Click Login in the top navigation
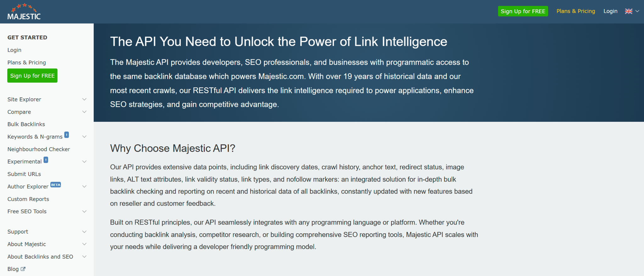644x276 pixels. click(x=610, y=11)
